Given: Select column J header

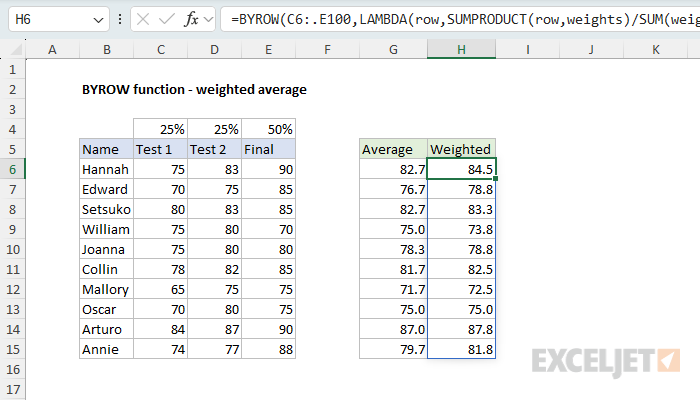Looking at the screenshot, I should coord(591,50).
